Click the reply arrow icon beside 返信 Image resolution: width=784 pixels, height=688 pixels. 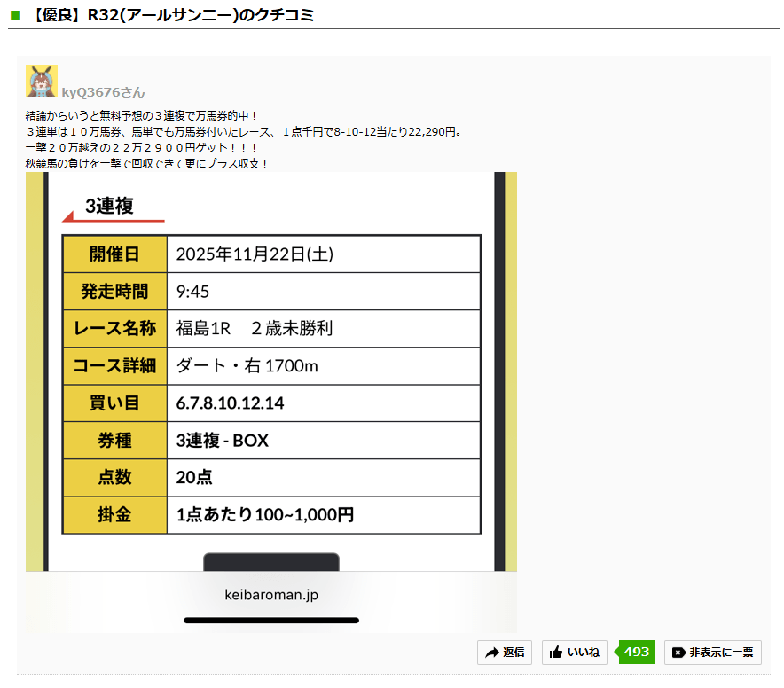pos(491,653)
